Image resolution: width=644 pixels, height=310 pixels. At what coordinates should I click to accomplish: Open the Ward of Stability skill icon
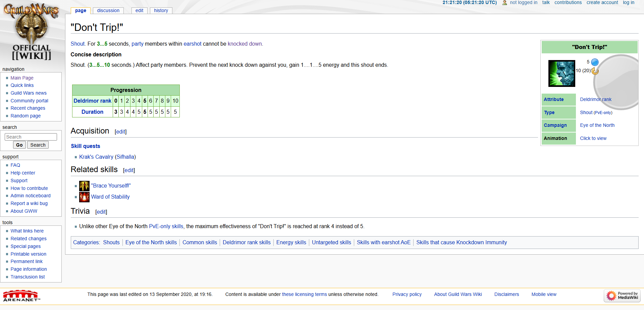84,197
